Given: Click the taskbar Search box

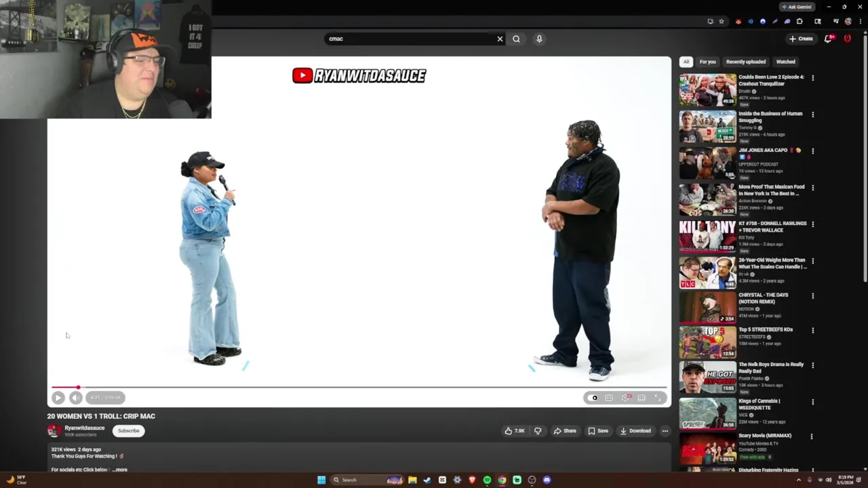Looking at the screenshot, I should (367, 480).
